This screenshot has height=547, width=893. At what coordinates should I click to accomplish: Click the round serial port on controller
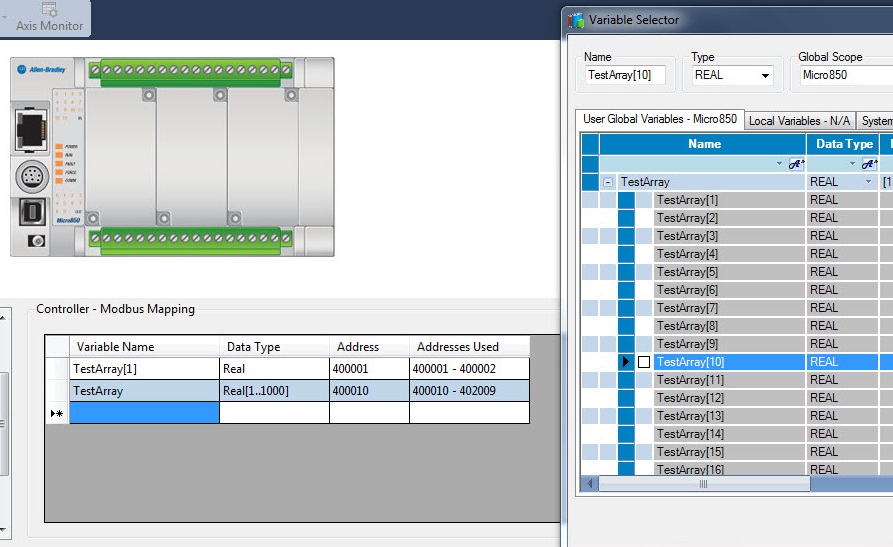(x=31, y=175)
